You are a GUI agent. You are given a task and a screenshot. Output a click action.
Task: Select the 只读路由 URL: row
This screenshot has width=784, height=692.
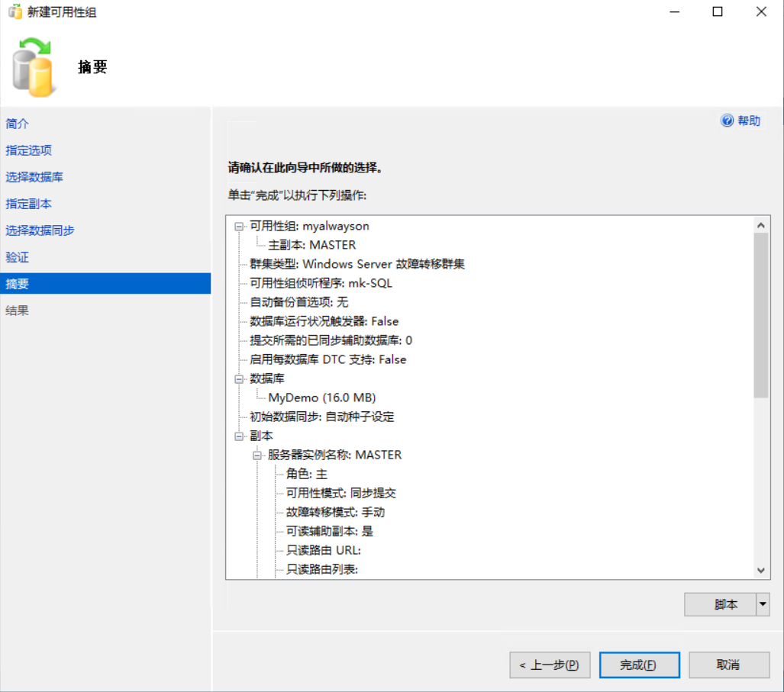[x=324, y=551]
